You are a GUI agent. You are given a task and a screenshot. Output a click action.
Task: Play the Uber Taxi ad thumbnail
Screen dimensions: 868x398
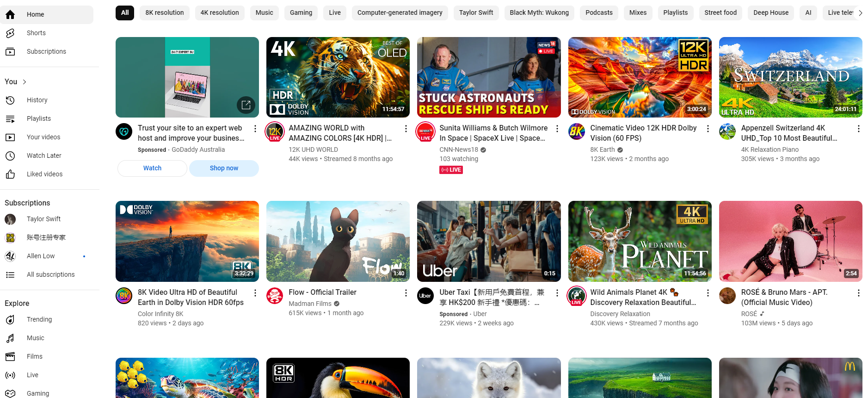point(489,242)
